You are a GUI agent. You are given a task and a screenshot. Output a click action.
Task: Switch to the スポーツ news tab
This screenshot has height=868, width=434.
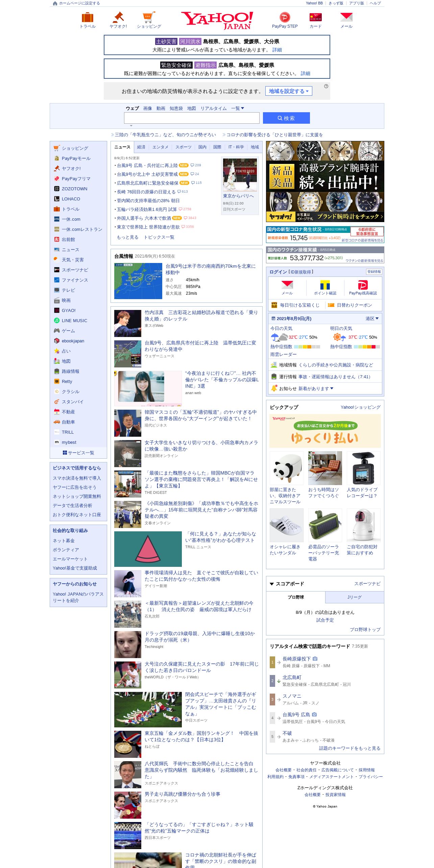183,147
